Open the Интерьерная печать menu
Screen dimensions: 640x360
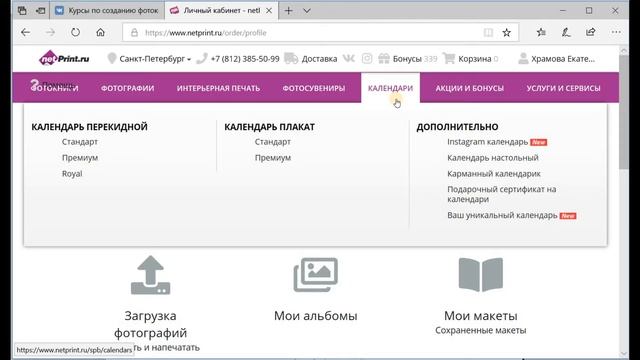tap(218, 88)
